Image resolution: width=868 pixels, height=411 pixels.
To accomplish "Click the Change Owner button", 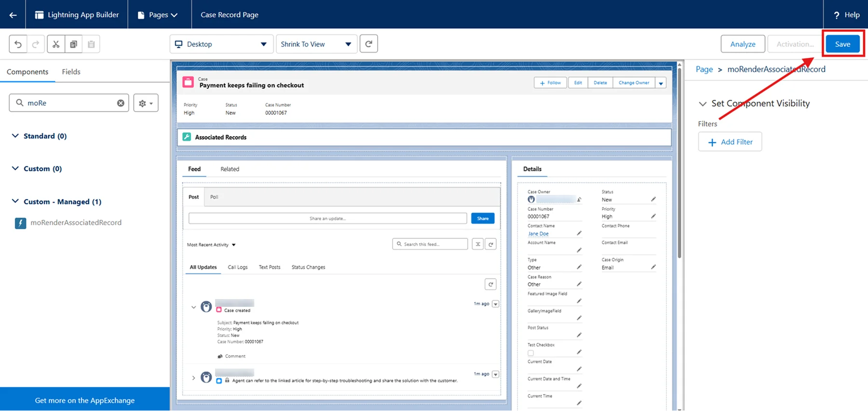I will click(634, 83).
